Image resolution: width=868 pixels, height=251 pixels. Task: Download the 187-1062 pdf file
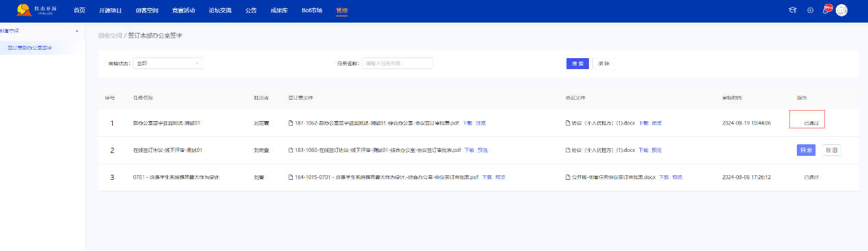pos(467,123)
